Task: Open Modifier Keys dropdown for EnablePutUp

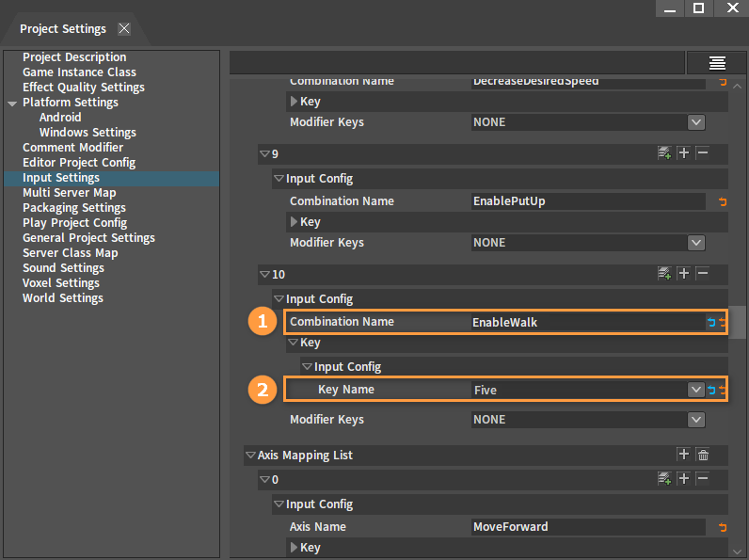Action: (696, 243)
